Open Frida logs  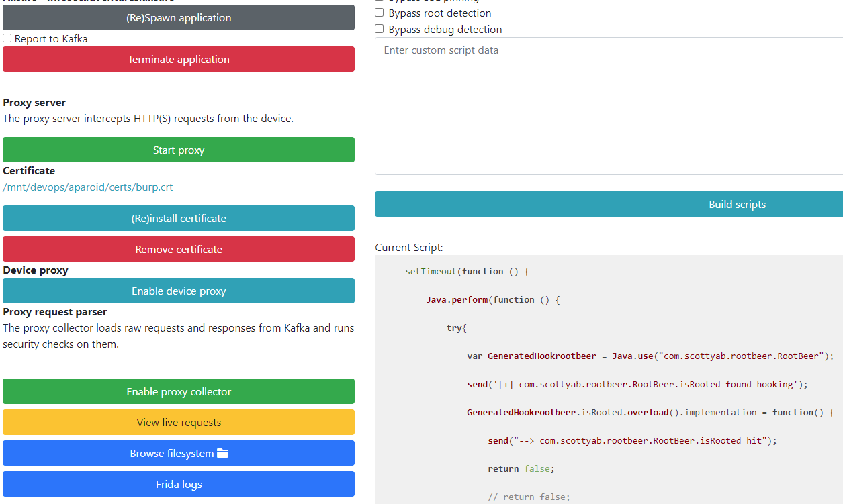(179, 485)
